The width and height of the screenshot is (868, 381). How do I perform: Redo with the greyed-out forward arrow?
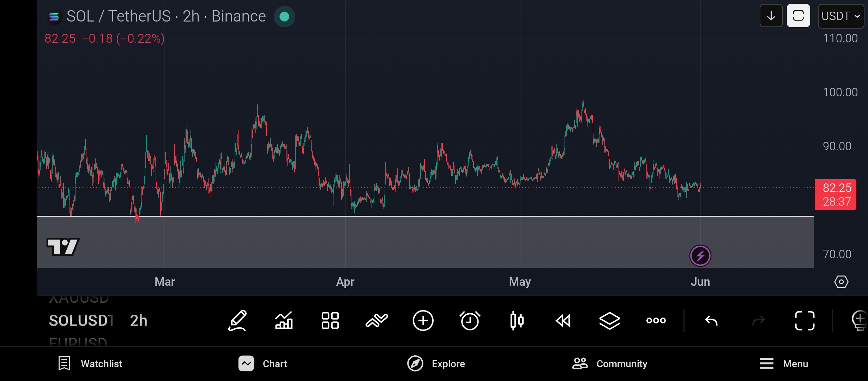point(758,321)
